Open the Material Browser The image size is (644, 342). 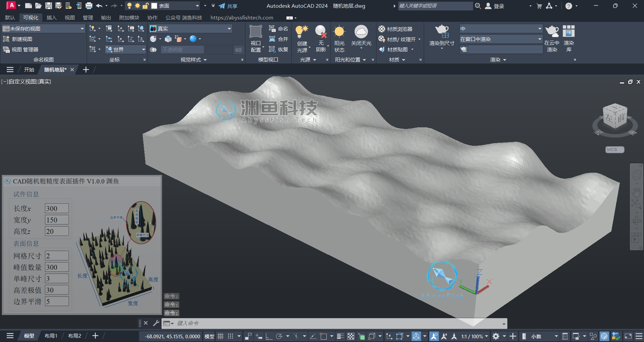tap(395, 29)
